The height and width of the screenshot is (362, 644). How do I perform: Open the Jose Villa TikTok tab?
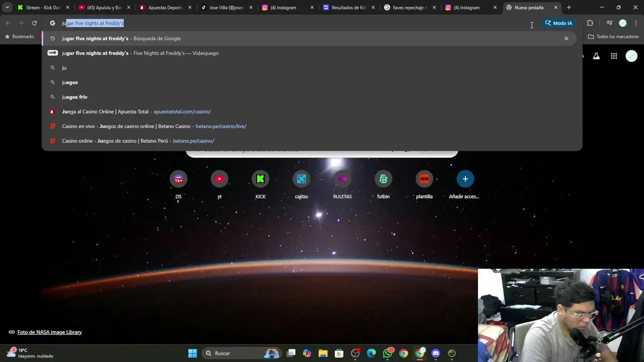(x=226, y=8)
